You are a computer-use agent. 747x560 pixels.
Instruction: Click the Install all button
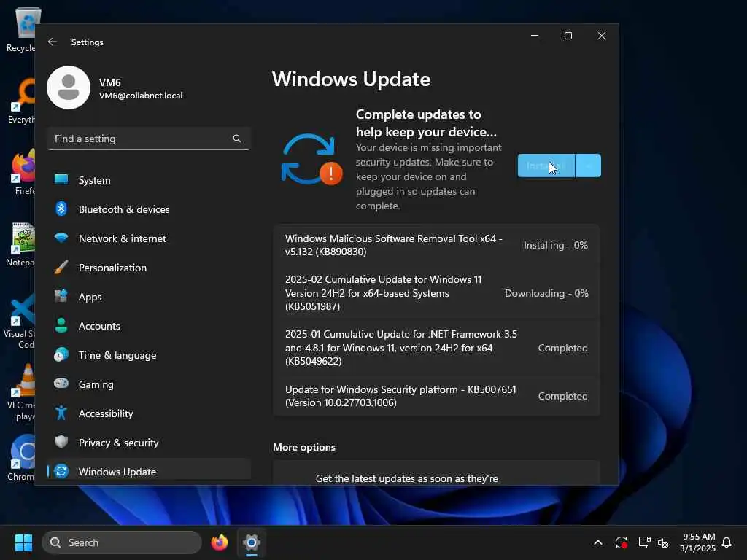(546, 166)
